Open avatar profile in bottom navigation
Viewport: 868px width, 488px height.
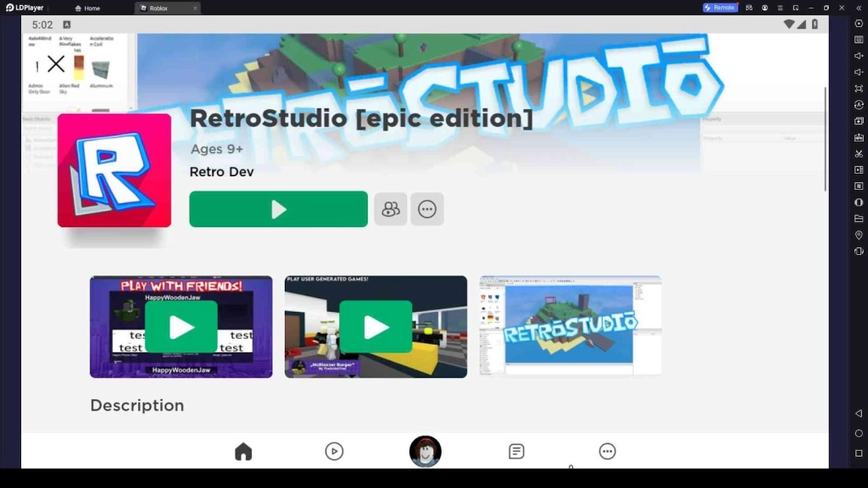click(x=426, y=452)
